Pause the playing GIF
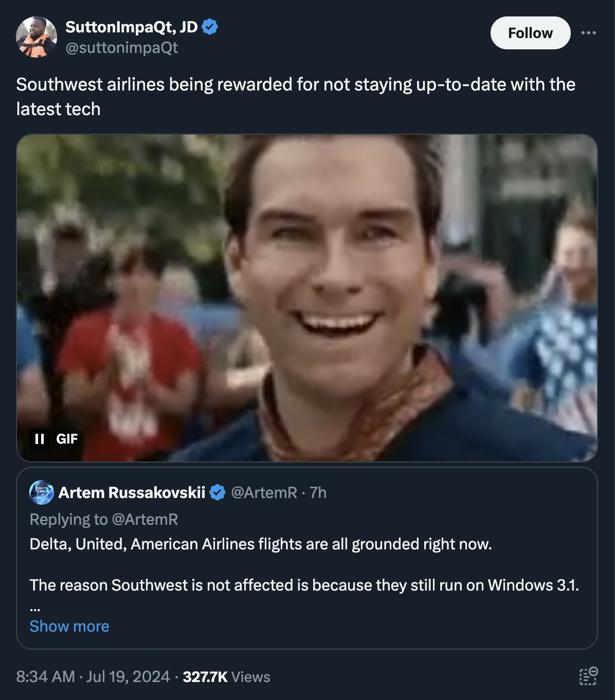Viewport: 615px width, 700px height. pyautogui.click(x=40, y=439)
